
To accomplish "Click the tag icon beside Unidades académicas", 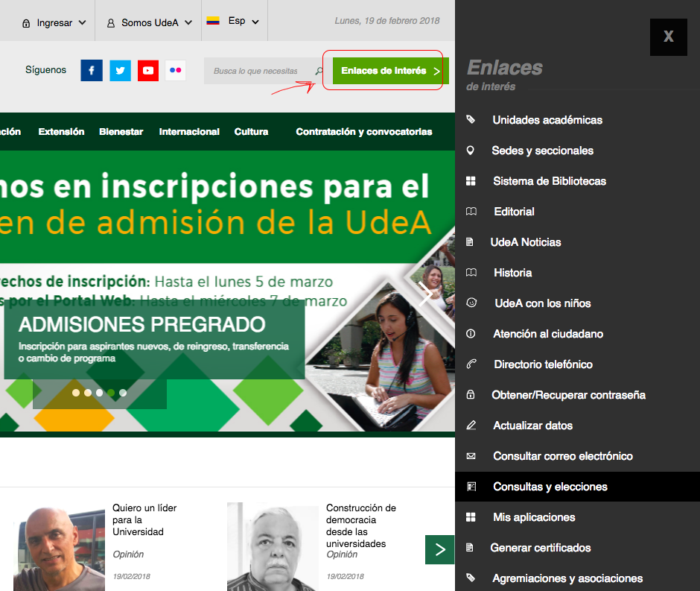I will (471, 119).
